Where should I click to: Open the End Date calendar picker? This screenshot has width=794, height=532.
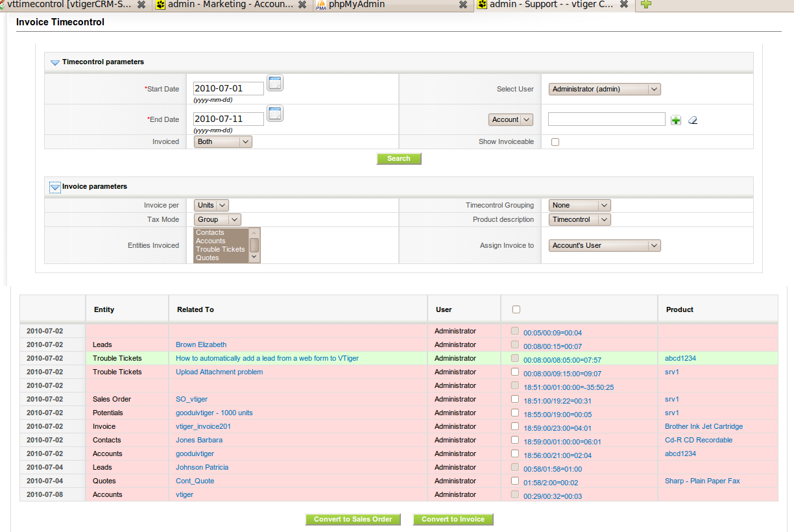[x=275, y=114]
